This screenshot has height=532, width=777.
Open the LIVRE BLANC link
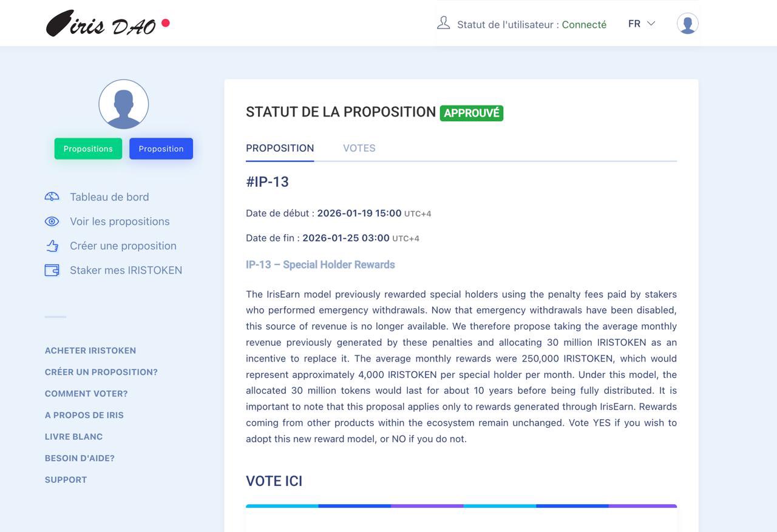(x=73, y=437)
